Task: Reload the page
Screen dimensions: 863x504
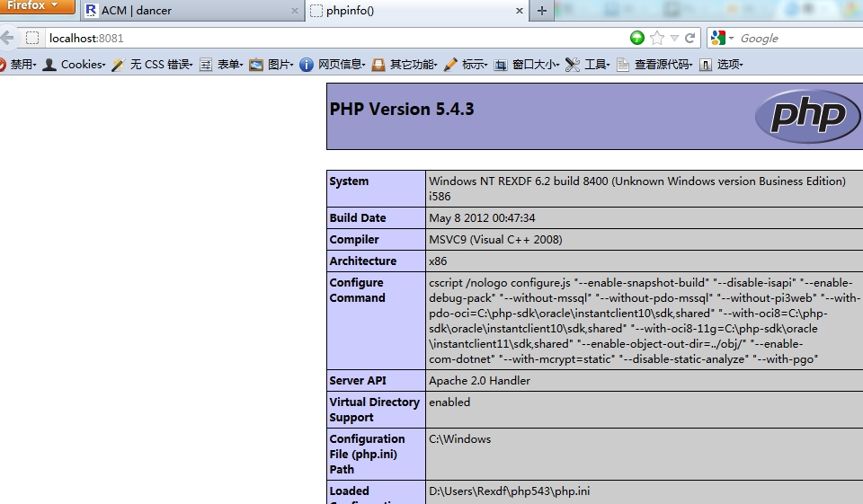Action: click(690, 38)
